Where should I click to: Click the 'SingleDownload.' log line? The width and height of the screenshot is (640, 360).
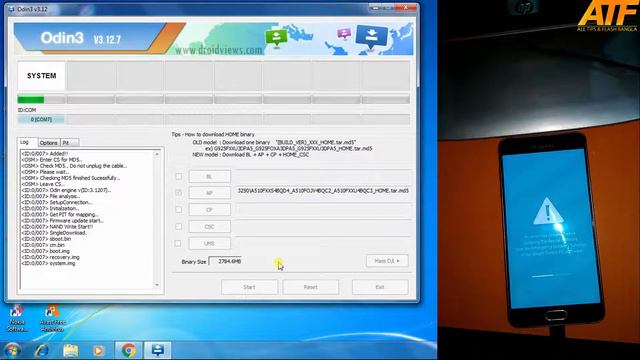(54, 233)
